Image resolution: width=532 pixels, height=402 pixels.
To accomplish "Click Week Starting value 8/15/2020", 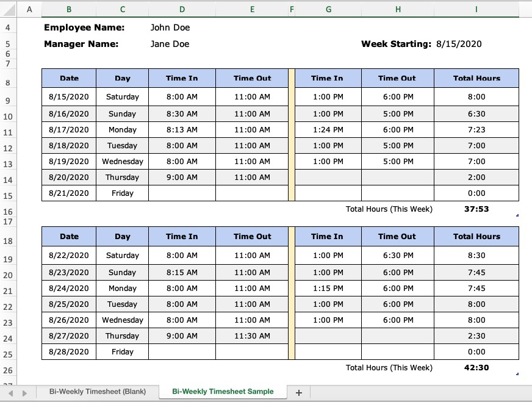I will pos(459,44).
